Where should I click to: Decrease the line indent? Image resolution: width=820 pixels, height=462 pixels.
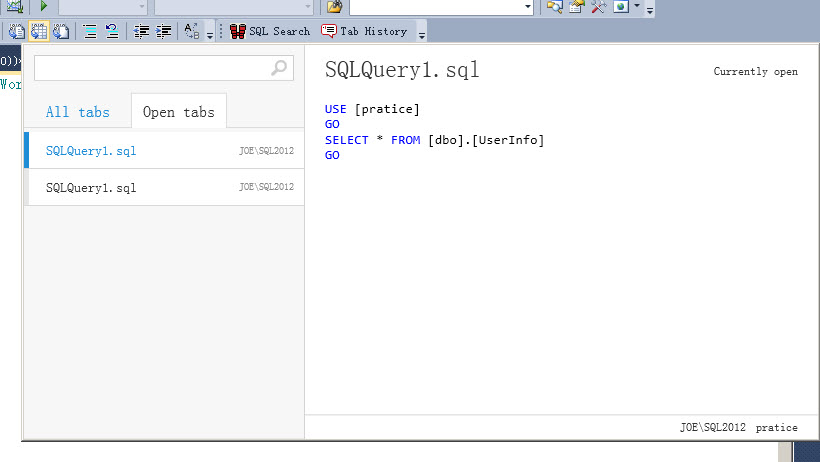(x=141, y=31)
